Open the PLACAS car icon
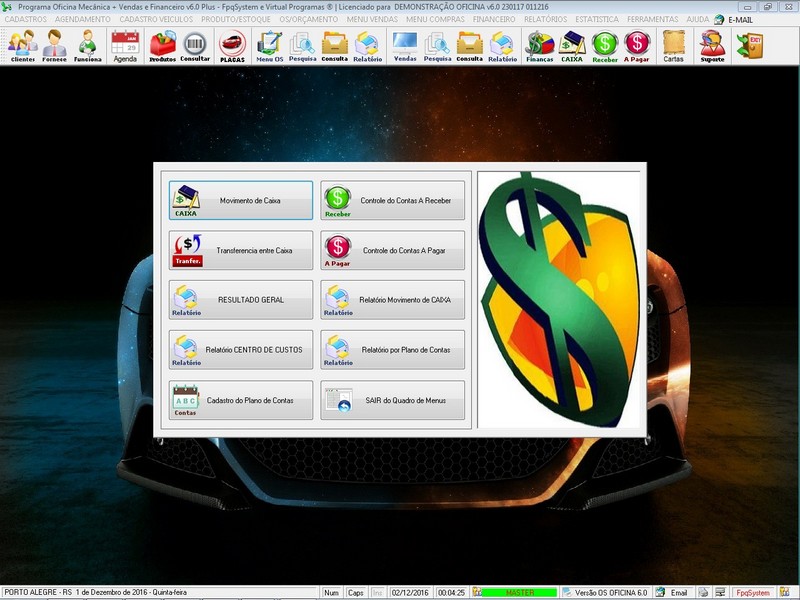800x600 pixels. click(232, 46)
